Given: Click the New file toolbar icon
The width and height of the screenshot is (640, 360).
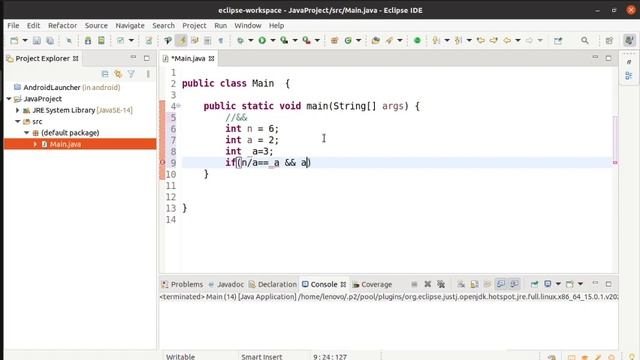Looking at the screenshot, I should (x=14, y=40).
